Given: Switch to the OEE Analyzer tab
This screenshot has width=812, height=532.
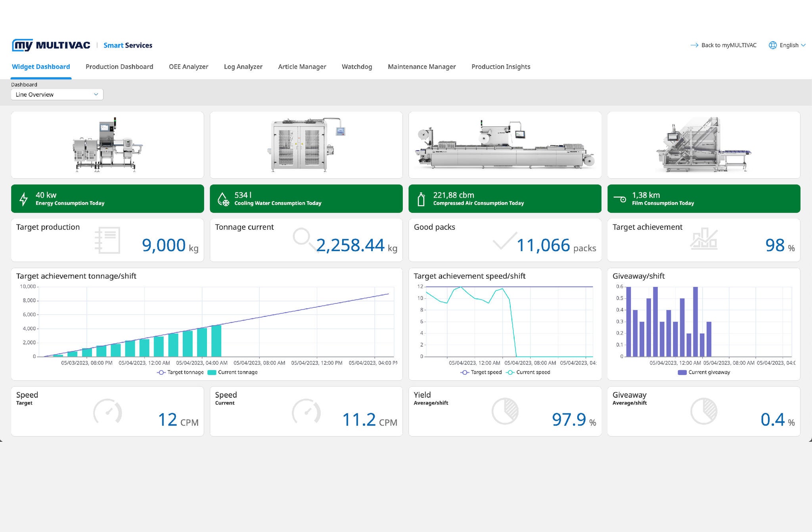Looking at the screenshot, I should point(188,67).
